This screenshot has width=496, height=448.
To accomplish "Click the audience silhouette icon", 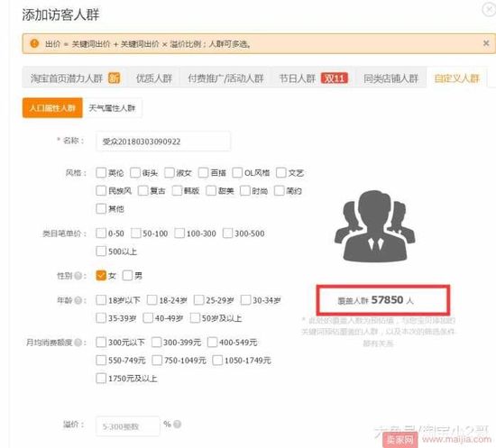I will coord(375,225).
